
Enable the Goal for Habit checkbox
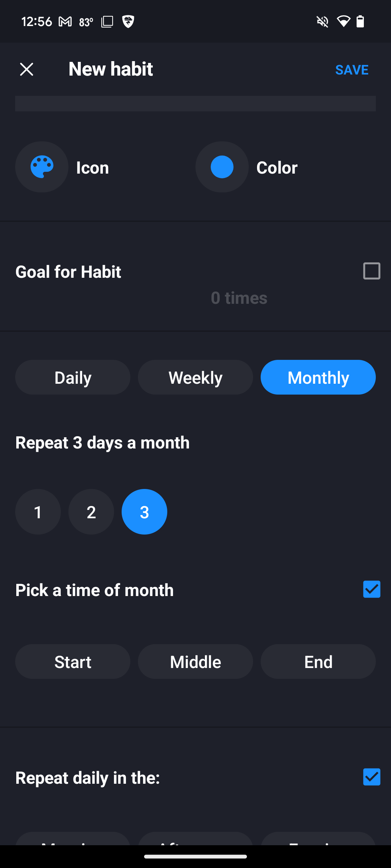pos(371,271)
